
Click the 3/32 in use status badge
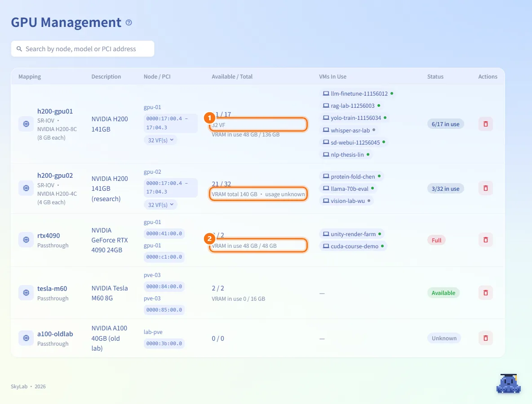point(445,189)
